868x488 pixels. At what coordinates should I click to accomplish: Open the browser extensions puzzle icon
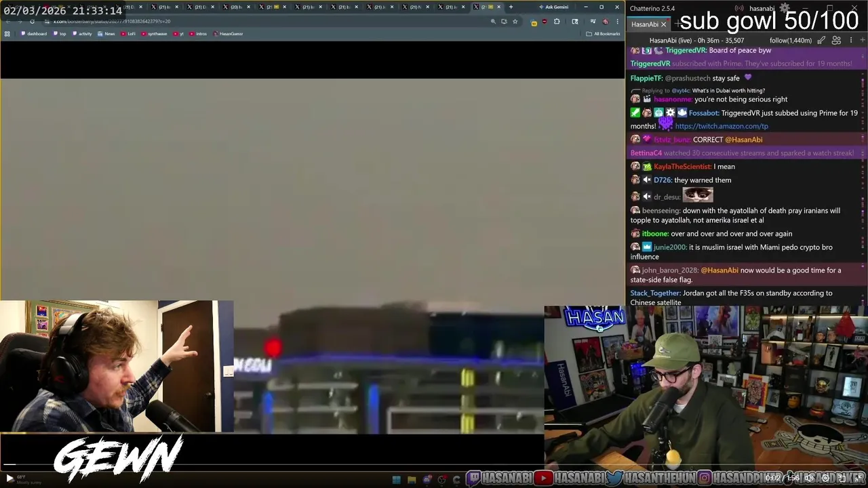point(557,22)
